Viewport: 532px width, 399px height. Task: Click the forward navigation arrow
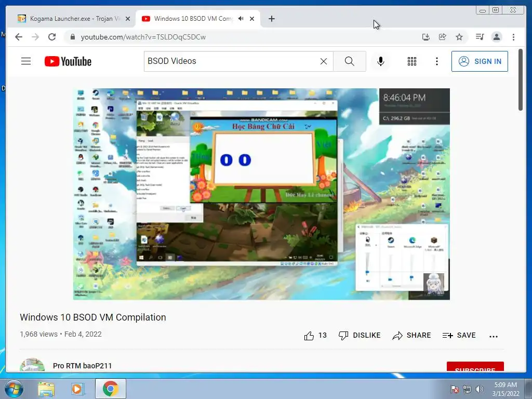[35, 37]
